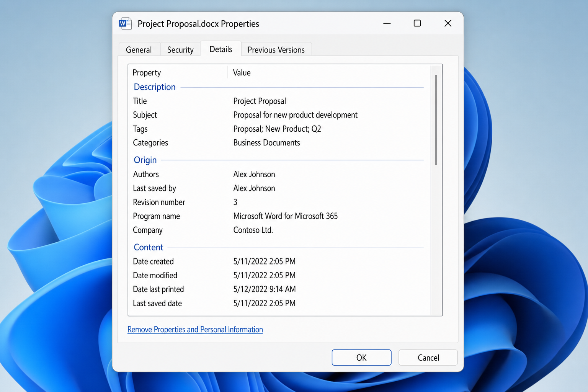Switch to the General tab
The height and width of the screenshot is (392, 588).
[x=139, y=50]
